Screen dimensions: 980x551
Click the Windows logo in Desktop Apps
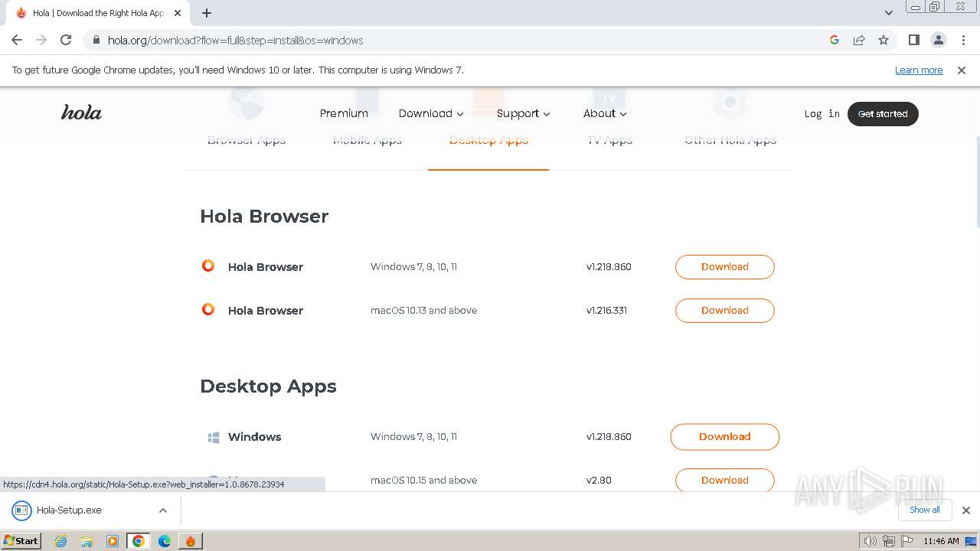[214, 437]
